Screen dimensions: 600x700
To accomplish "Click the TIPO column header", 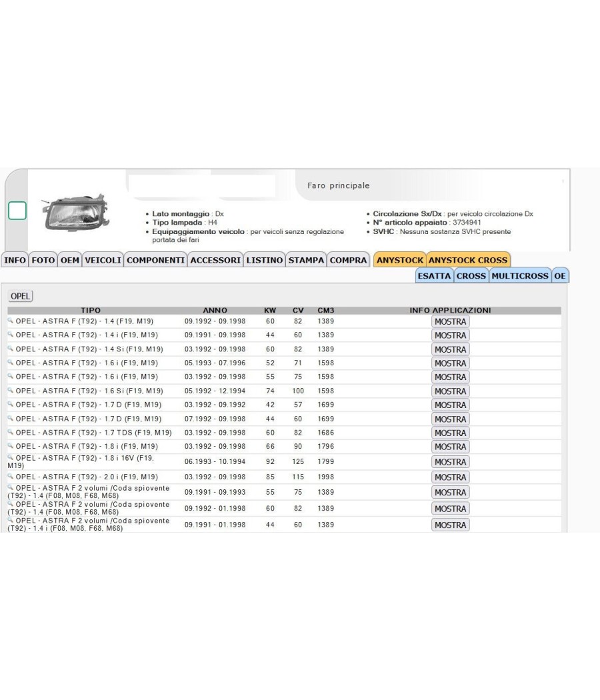I will [91, 310].
